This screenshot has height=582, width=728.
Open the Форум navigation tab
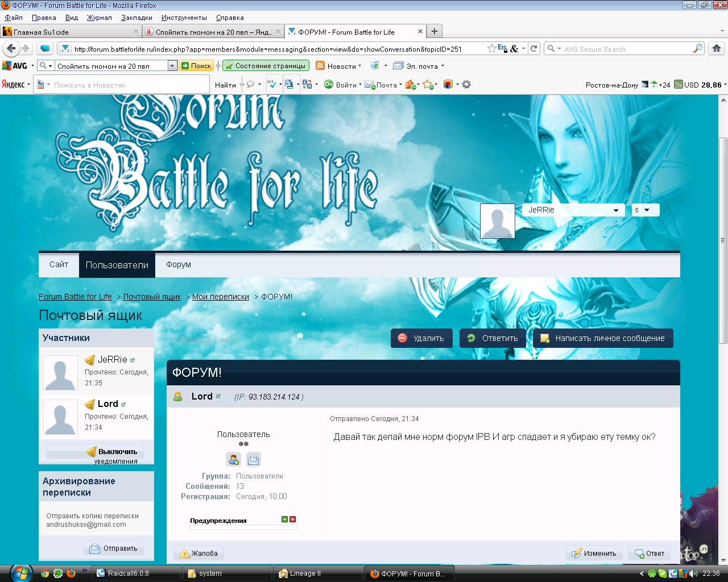coord(179,265)
